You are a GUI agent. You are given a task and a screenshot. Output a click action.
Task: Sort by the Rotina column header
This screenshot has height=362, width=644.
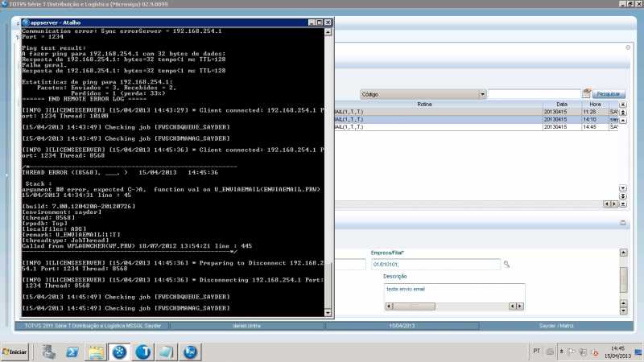pyautogui.click(x=424, y=105)
